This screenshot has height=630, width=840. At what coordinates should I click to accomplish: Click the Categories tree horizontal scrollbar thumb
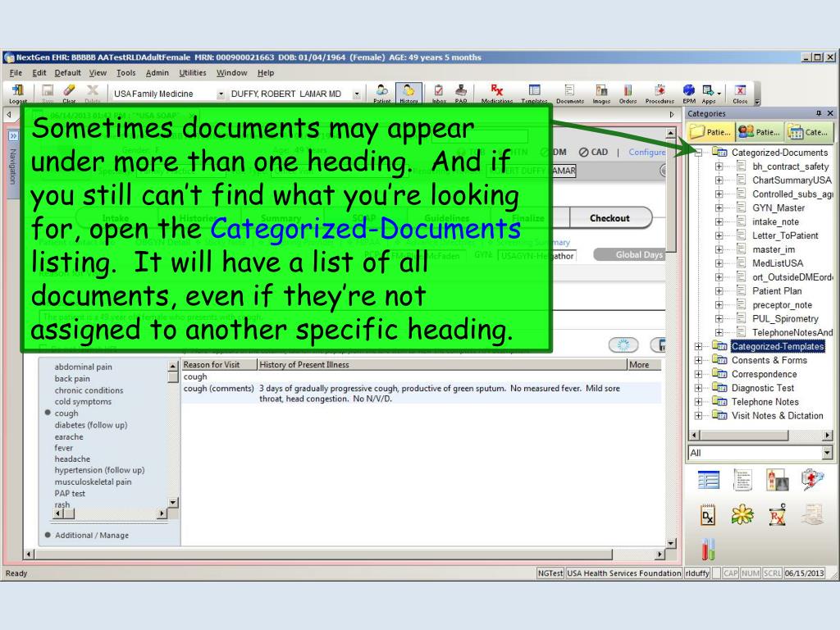[x=745, y=435]
